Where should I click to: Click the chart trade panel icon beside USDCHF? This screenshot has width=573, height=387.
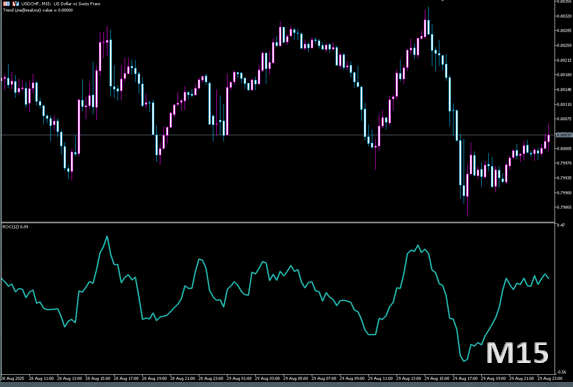[16, 4]
